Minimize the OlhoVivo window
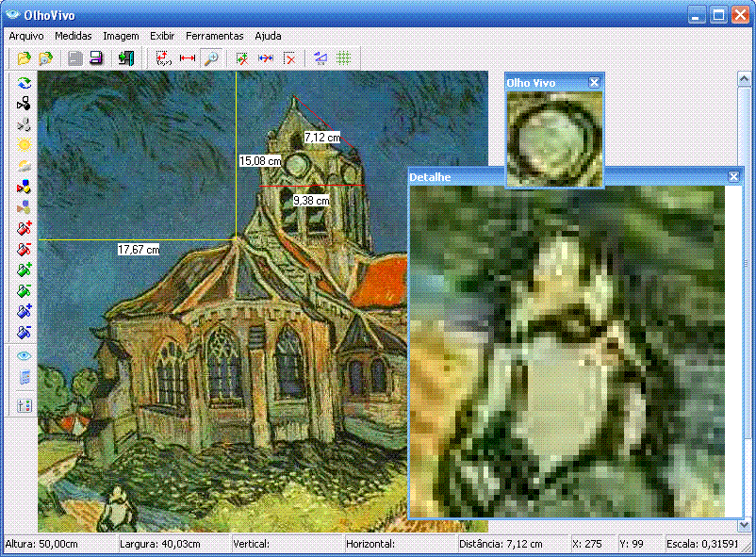 (x=697, y=15)
